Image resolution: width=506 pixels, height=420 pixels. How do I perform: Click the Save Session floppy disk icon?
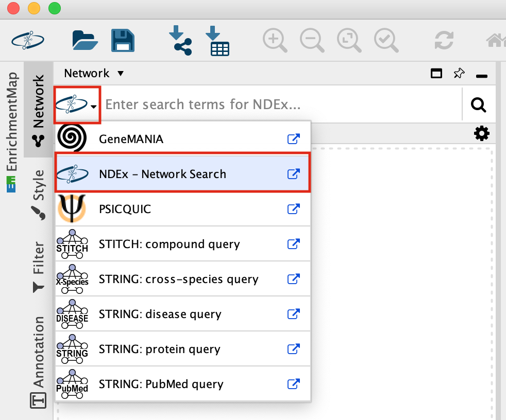coord(123,40)
